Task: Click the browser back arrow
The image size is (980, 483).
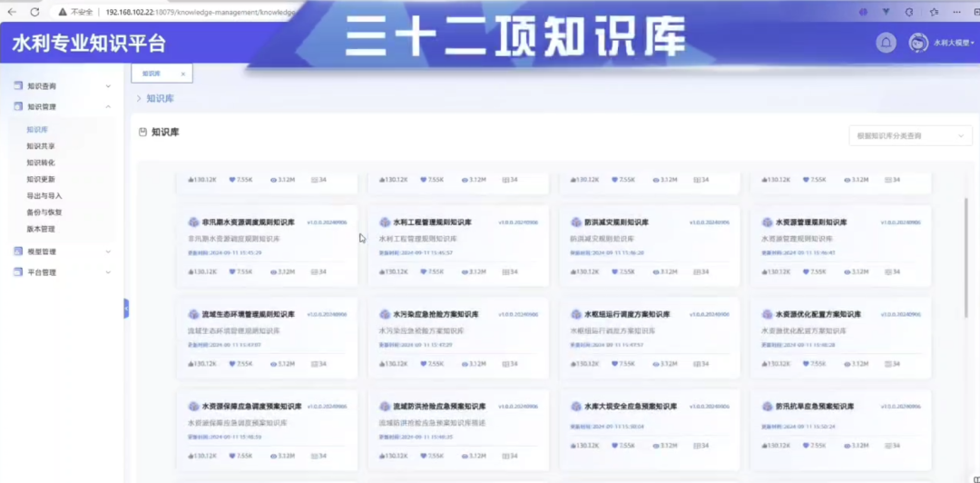Action: (12, 11)
